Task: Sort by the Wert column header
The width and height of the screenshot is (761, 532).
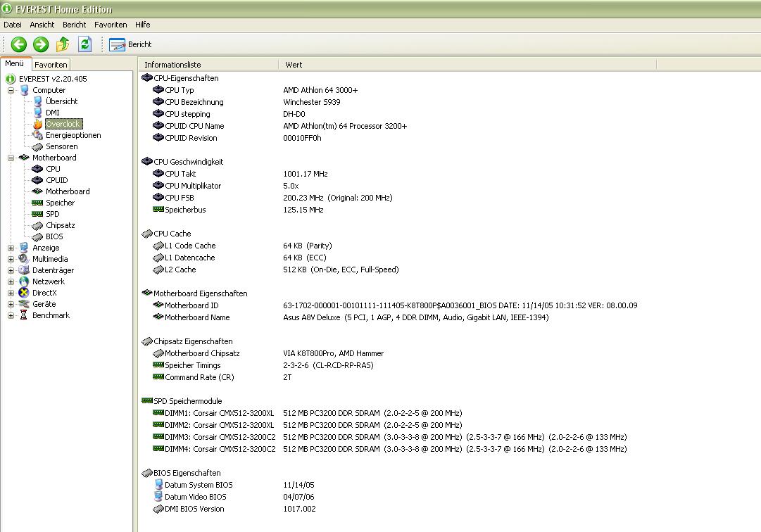Action: 467,65
